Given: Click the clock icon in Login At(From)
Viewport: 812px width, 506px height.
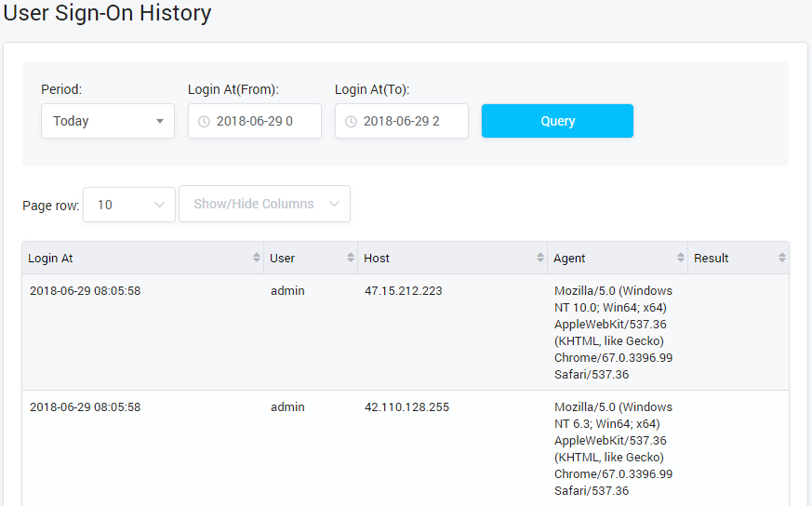Looking at the screenshot, I should 204,121.
